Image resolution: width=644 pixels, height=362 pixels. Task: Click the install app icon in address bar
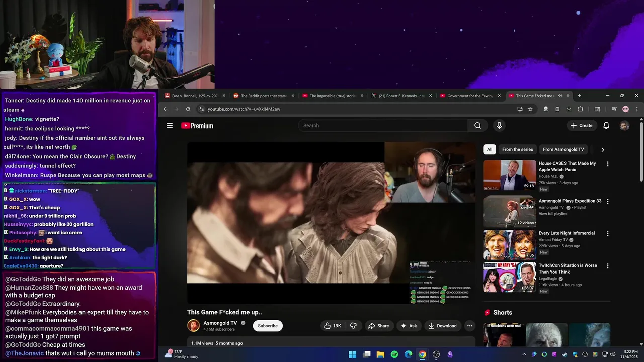pyautogui.click(x=520, y=109)
